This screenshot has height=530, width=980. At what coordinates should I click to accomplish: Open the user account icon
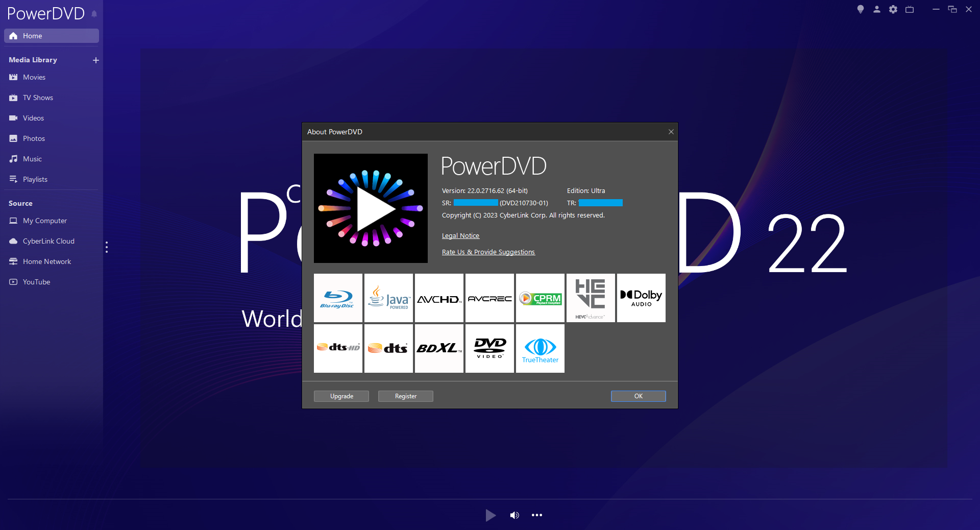pos(877,9)
